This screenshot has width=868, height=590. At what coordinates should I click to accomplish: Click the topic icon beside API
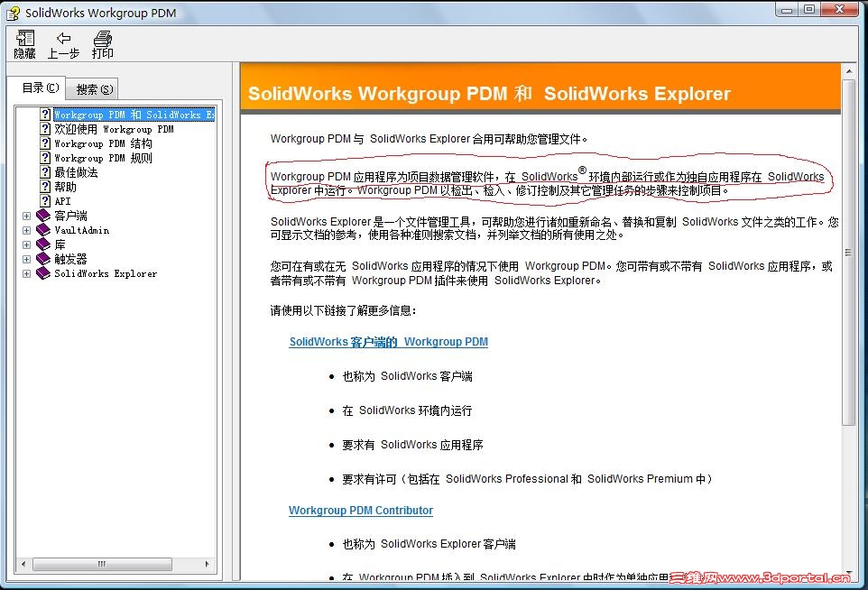pyautogui.click(x=45, y=200)
